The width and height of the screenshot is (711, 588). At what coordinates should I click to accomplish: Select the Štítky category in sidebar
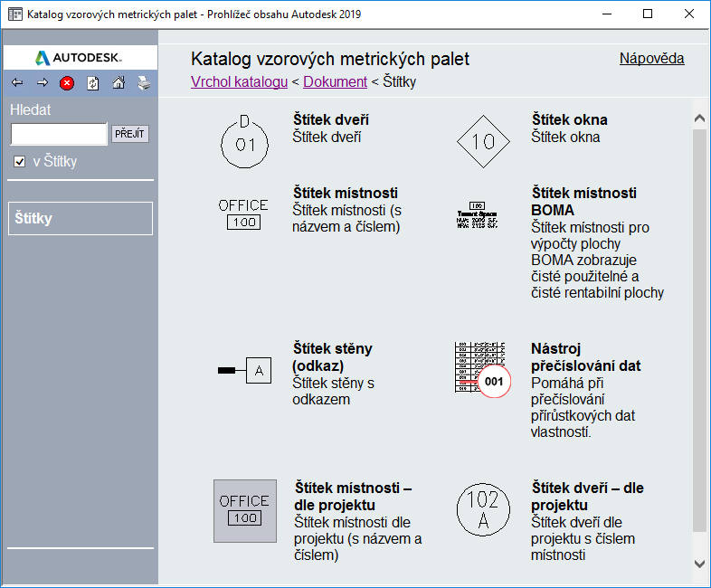(x=81, y=218)
